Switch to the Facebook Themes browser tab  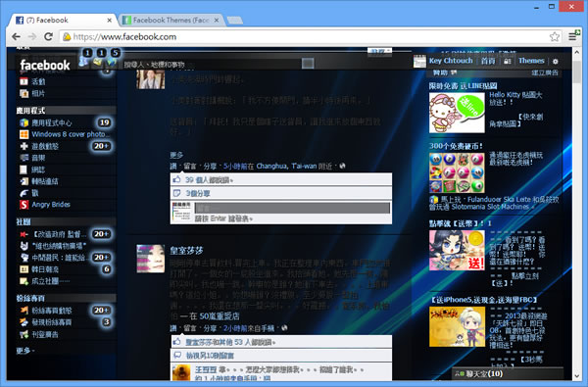pos(171,21)
